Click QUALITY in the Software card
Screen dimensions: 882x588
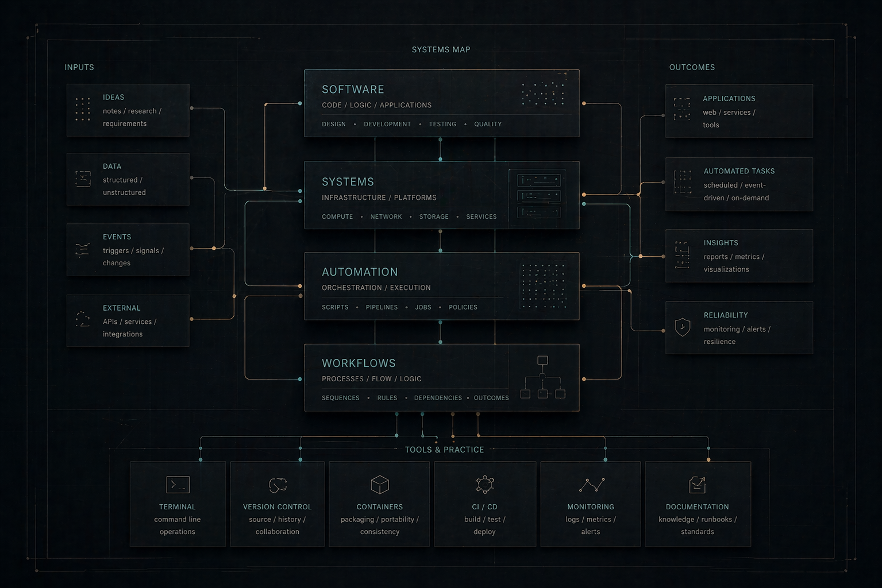pos(488,124)
